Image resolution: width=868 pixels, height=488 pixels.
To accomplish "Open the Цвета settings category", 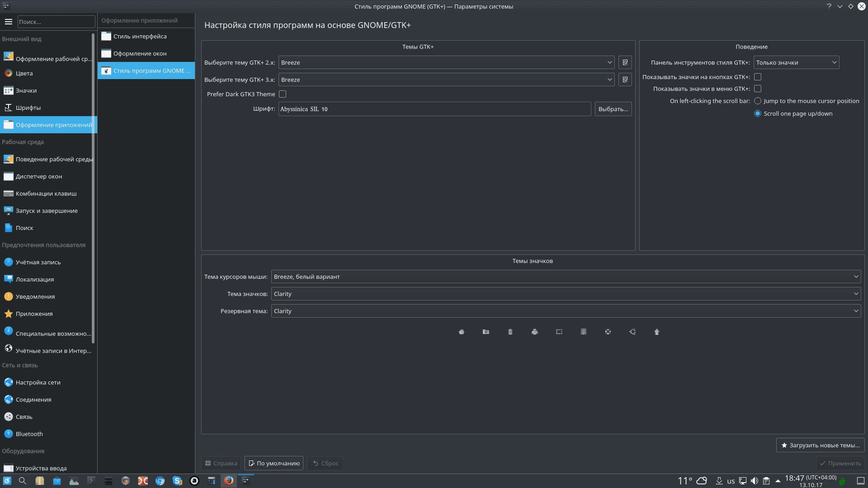I will 48,73.
